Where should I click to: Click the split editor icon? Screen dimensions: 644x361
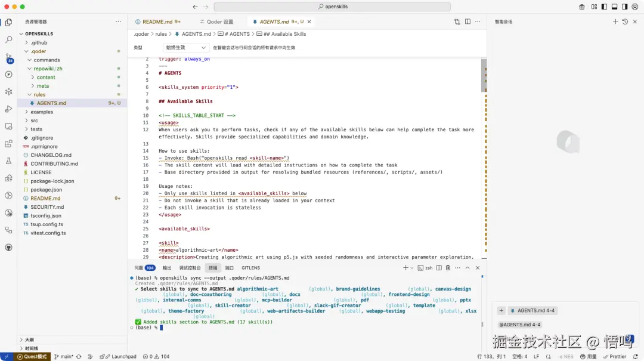[x=467, y=21]
